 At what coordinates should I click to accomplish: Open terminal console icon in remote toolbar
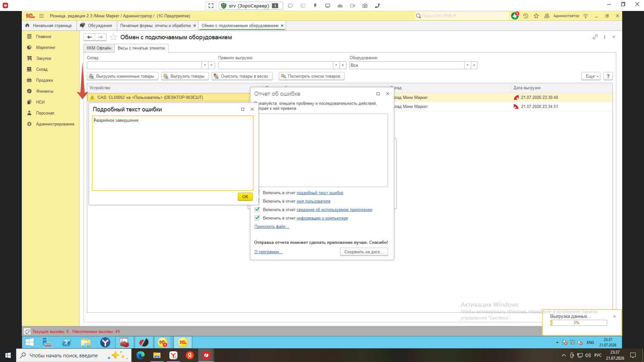303,6
